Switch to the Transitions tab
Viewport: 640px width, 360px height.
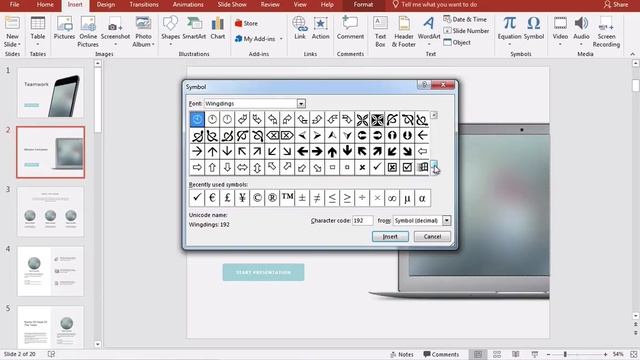[144, 4]
